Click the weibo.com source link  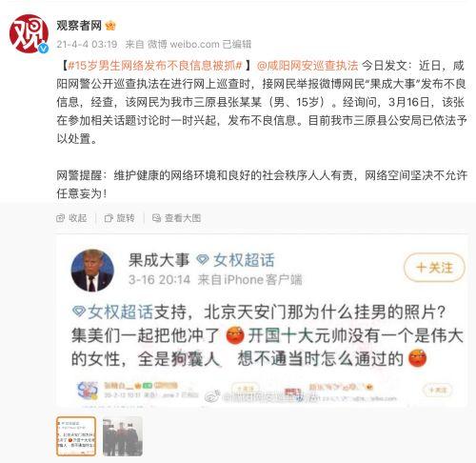click(x=195, y=44)
